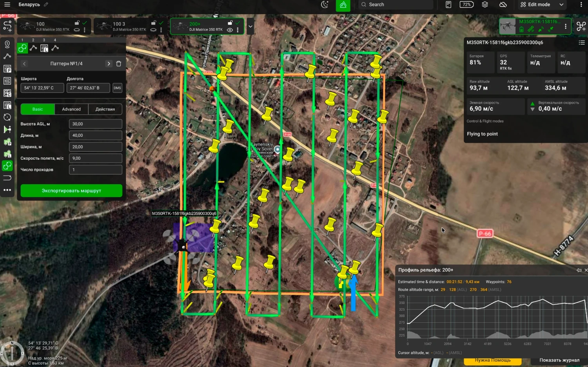Open the Edit mode dropdown
The width and height of the screenshot is (588, 367).
point(561,5)
